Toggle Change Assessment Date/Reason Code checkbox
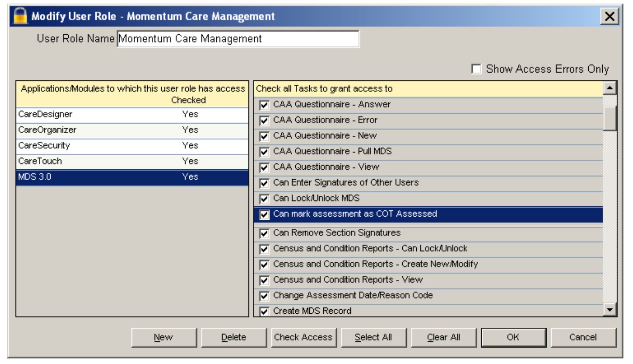Viewport: 633px width, 364px height. coord(264,296)
